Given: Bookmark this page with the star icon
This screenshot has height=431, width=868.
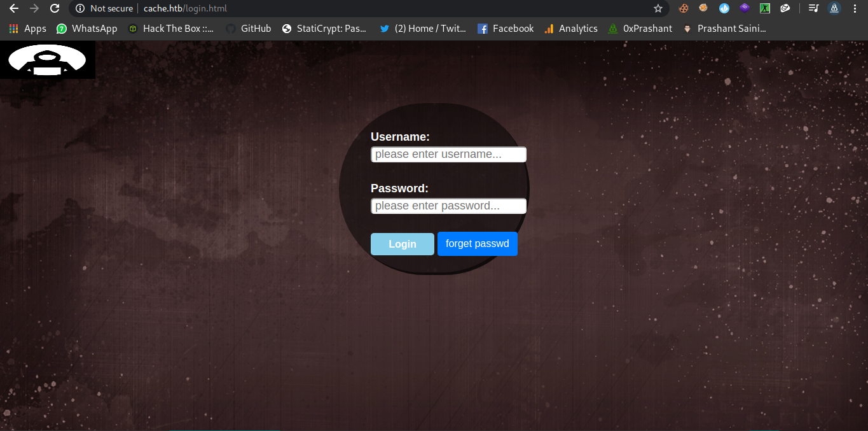Looking at the screenshot, I should (x=658, y=8).
